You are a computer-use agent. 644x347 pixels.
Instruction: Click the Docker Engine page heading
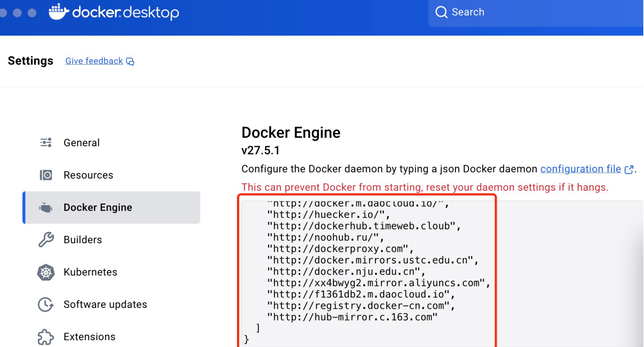coord(291,133)
